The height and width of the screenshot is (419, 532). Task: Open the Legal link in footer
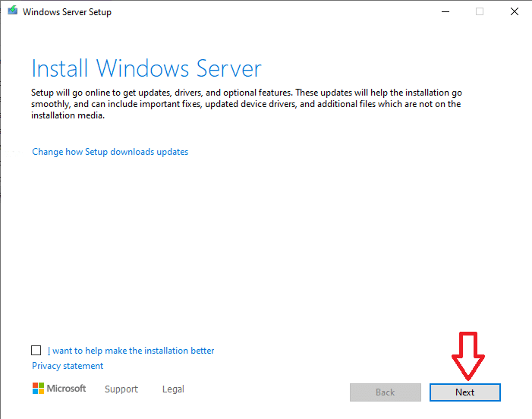pyautogui.click(x=173, y=389)
